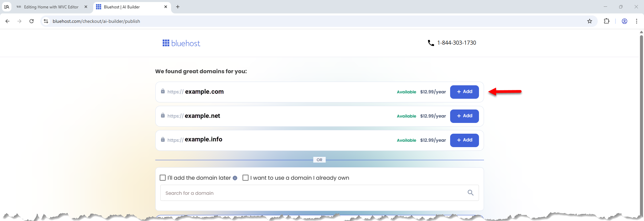Switch to Editing Home with WVC Editor tab
The image size is (644, 221).
tap(51, 7)
